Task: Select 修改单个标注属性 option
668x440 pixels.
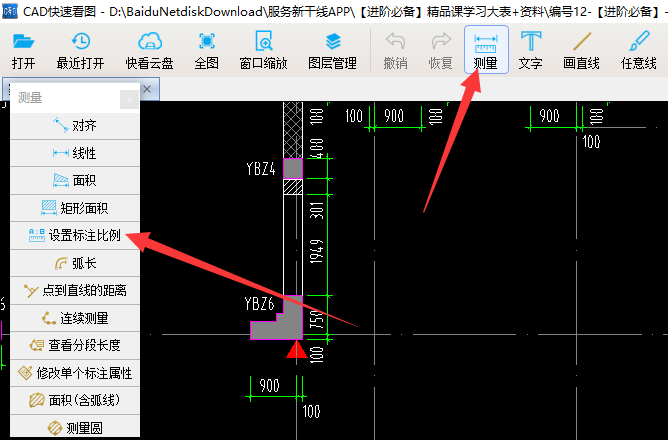Action: [75, 373]
